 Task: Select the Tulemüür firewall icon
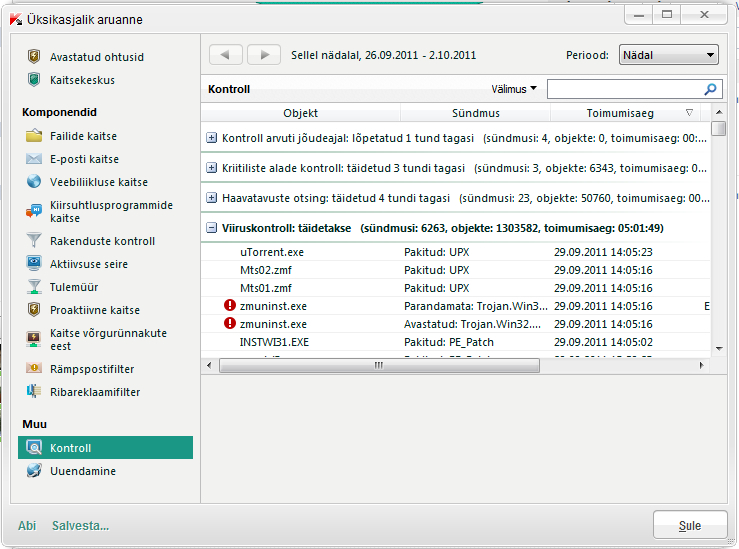(34, 287)
